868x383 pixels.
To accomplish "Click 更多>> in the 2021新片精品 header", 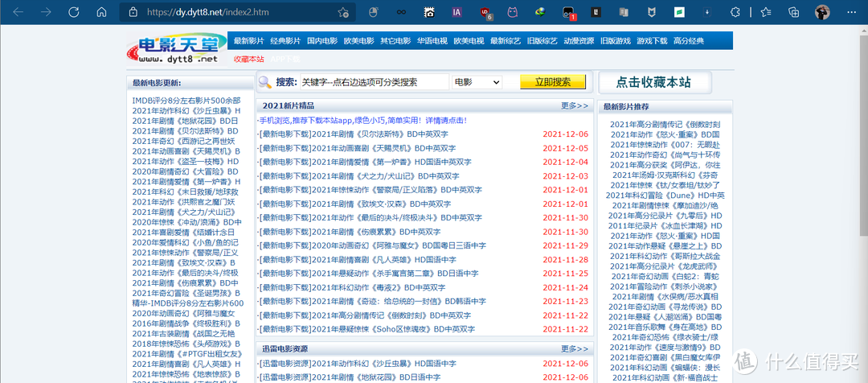I will click(574, 106).
